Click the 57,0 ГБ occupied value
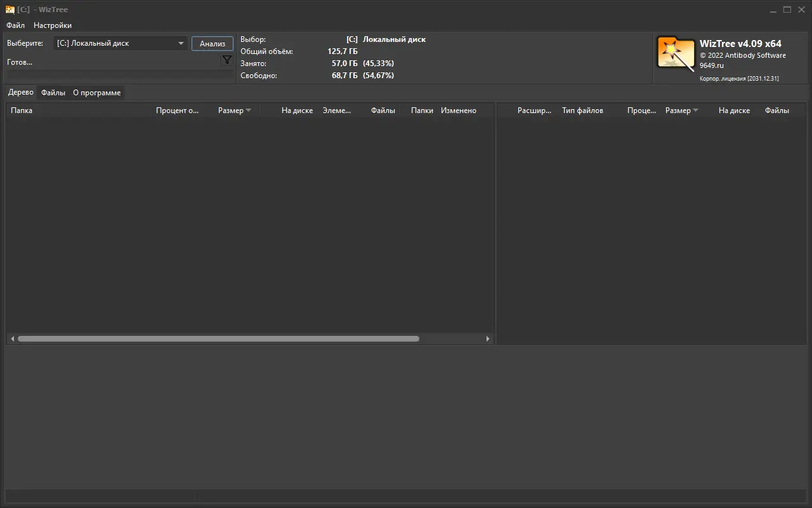Screen dimensions: 812x508 pyautogui.click(x=344, y=63)
